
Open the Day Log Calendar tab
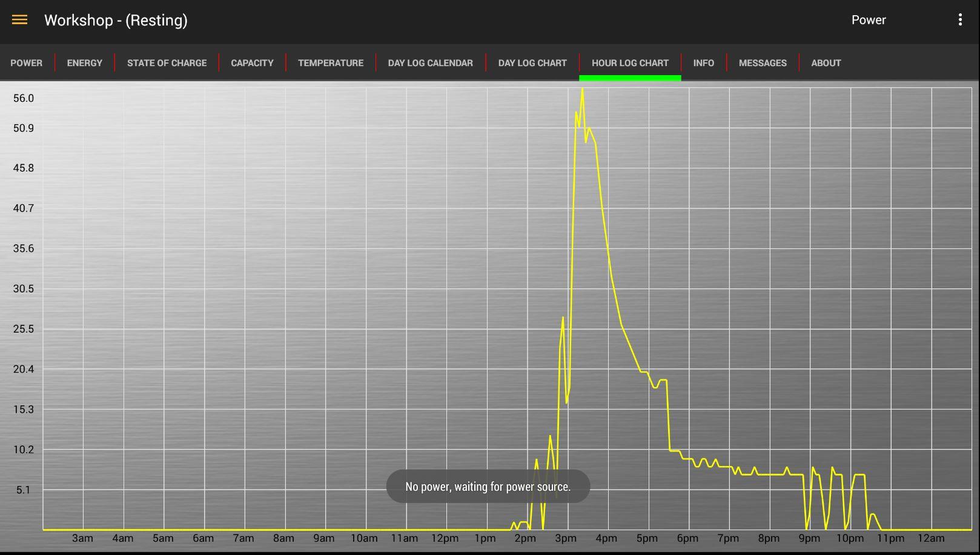point(431,63)
